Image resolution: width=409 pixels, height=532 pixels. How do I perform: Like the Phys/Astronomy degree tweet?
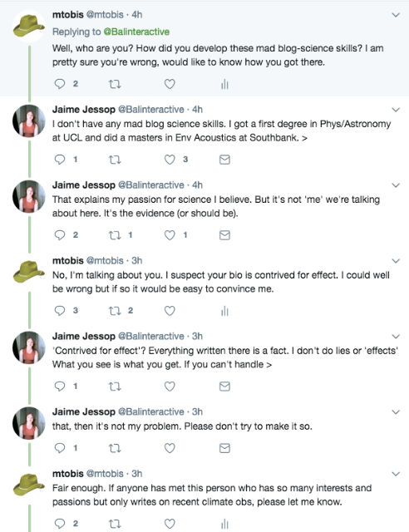point(170,160)
